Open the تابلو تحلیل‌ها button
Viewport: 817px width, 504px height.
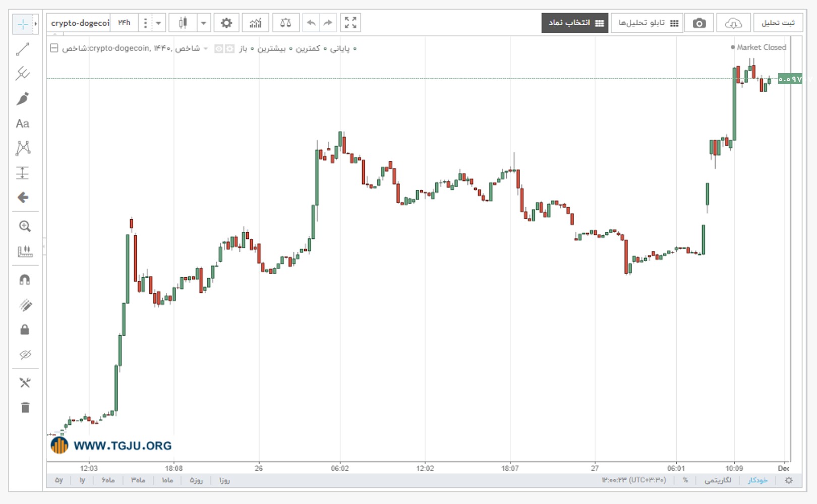647,23
